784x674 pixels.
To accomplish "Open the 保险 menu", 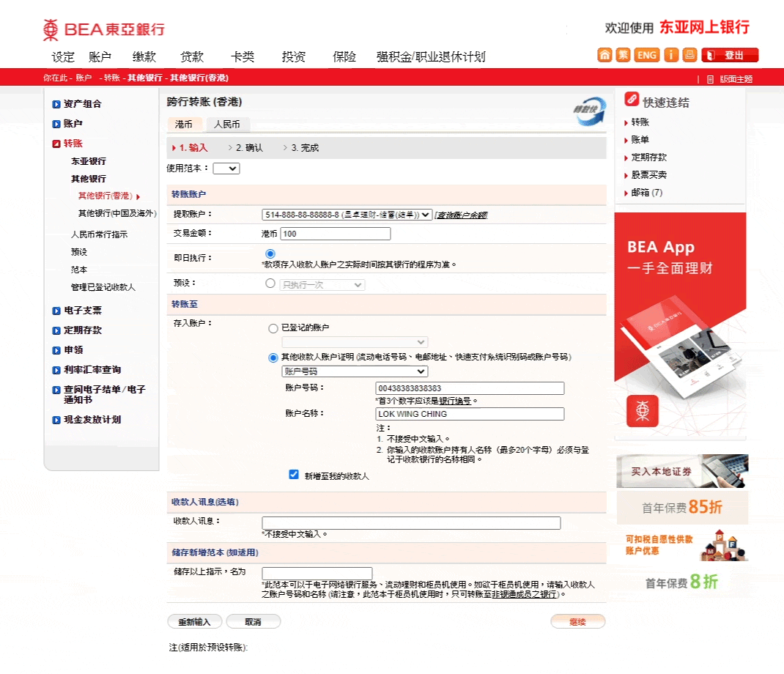I will click(344, 57).
